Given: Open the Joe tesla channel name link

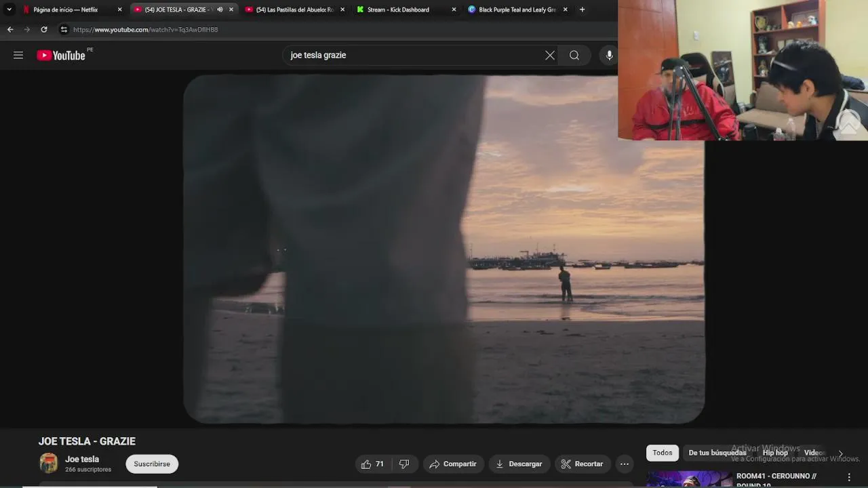Looking at the screenshot, I should [x=82, y=459].
